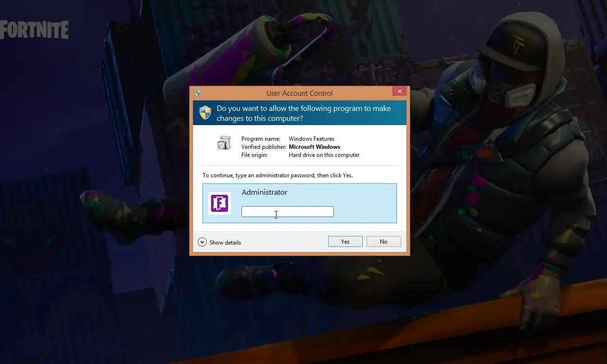
Task: Select the Administrator account avatar
Action: tap(220, 203)
